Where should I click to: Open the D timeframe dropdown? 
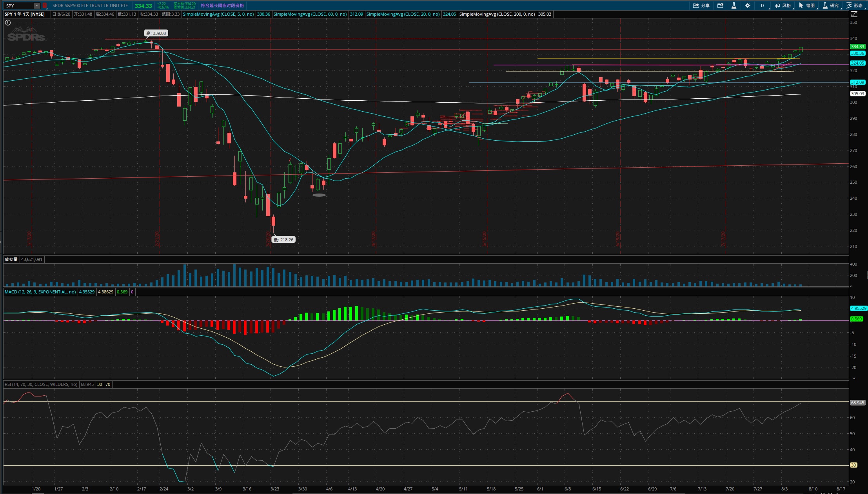763,5
